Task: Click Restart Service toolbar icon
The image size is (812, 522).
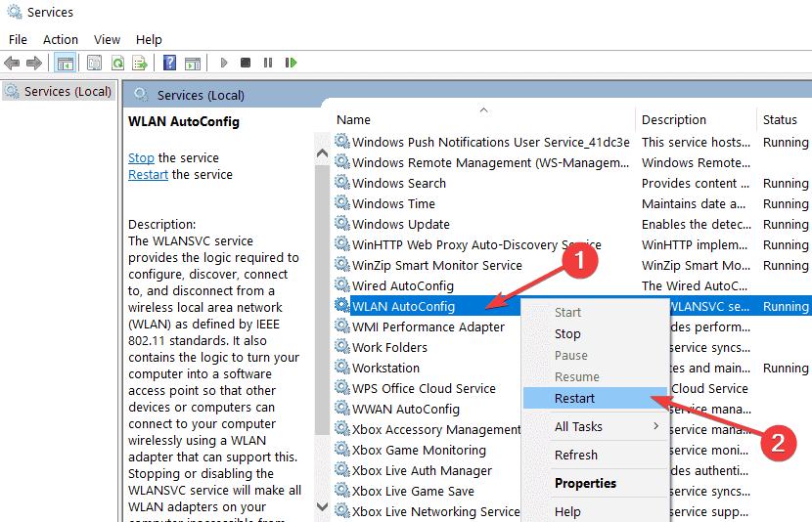Action: (291, 64)
